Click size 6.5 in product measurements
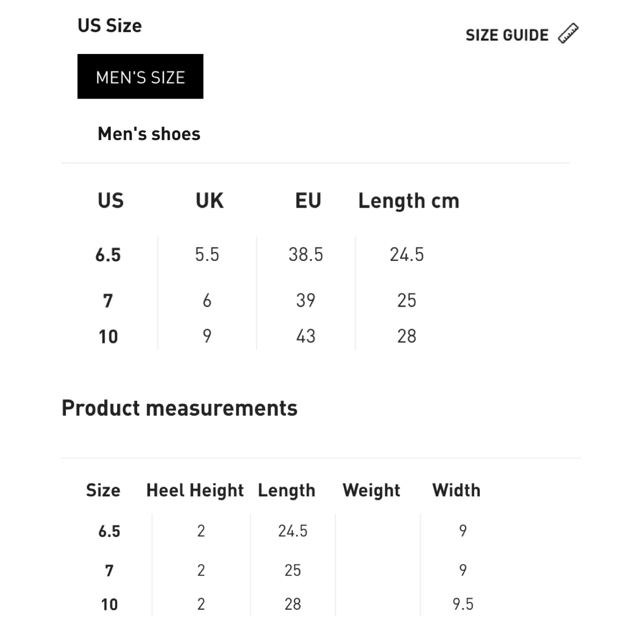Screen dimensions: 644x644 [109, 531]
